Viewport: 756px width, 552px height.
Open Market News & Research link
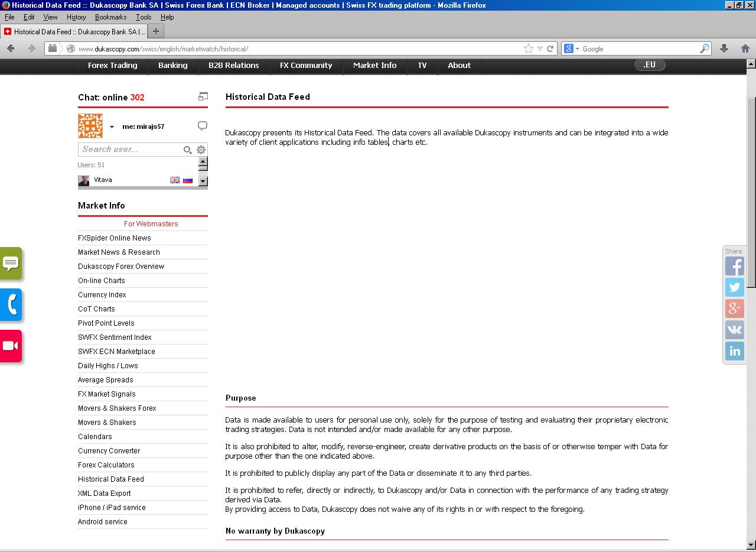pos(119,252)
